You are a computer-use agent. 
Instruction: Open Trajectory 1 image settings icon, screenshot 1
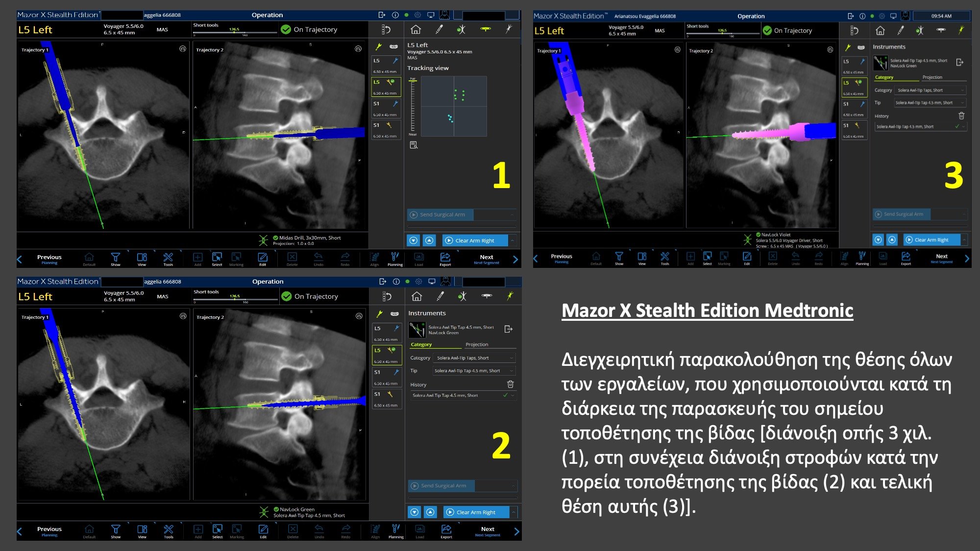click(183, 49)
